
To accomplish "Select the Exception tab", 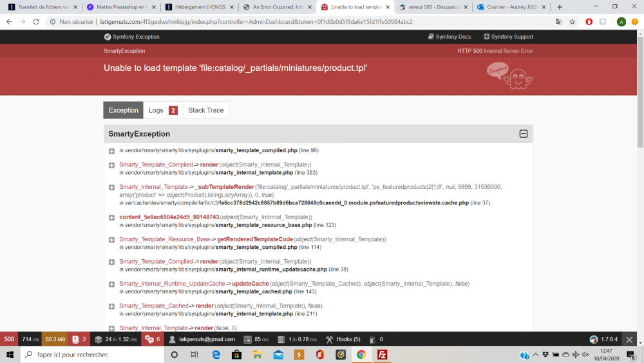I will click(x=123, y=110).
